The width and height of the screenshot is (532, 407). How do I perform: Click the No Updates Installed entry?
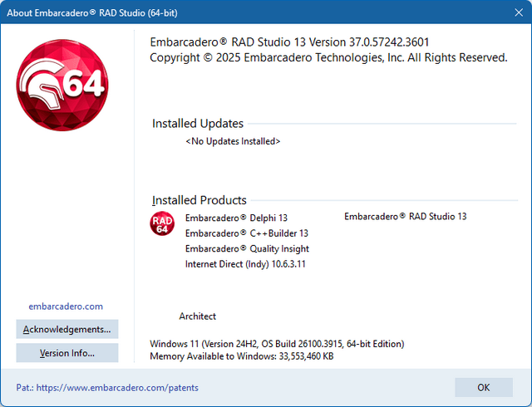click(x=233, y=141)
